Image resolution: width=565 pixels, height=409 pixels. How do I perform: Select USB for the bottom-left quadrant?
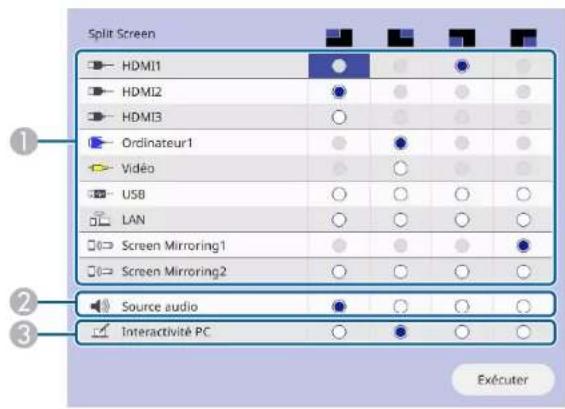click(x=462, y=194)
